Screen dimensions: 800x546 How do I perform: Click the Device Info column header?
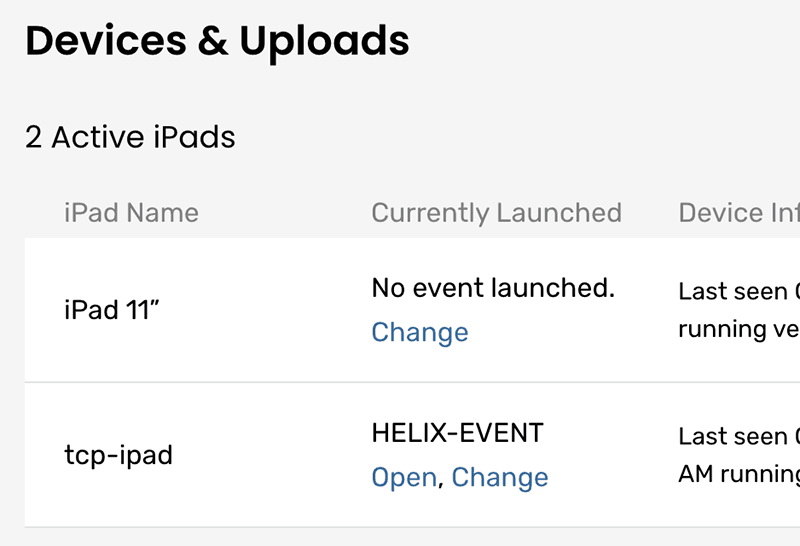pyautogui.click(x=738, y=212)
